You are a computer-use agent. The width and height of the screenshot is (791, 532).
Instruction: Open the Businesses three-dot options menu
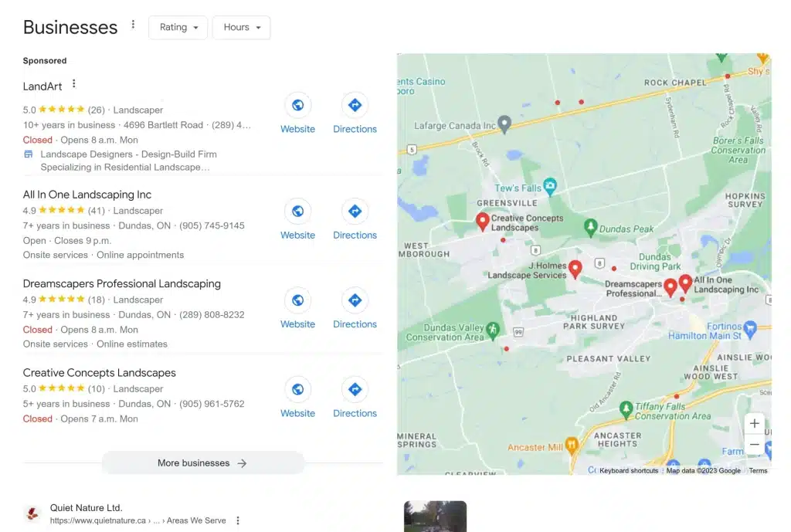pos(133,25)
